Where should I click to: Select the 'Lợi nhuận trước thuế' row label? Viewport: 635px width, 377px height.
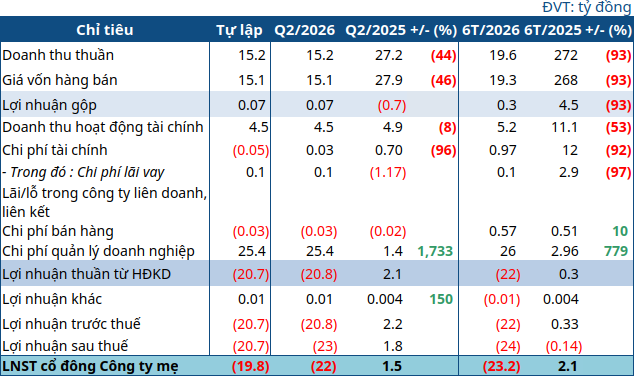point(71,324)
